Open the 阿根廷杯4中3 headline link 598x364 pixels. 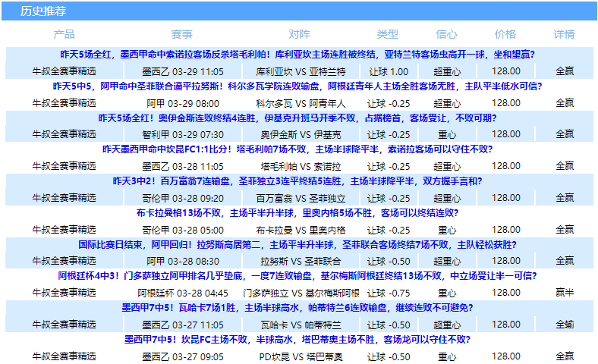click(x=297, y=276)
